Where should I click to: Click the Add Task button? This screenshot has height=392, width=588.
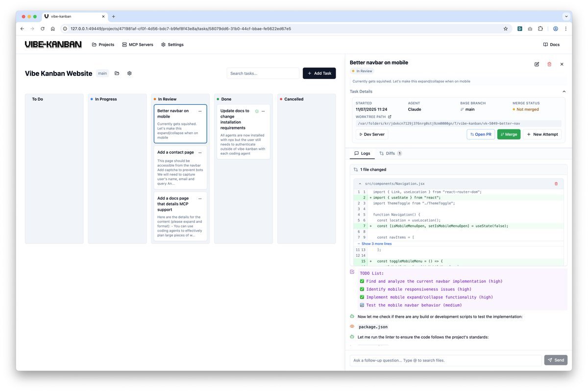tap(319, 73)
